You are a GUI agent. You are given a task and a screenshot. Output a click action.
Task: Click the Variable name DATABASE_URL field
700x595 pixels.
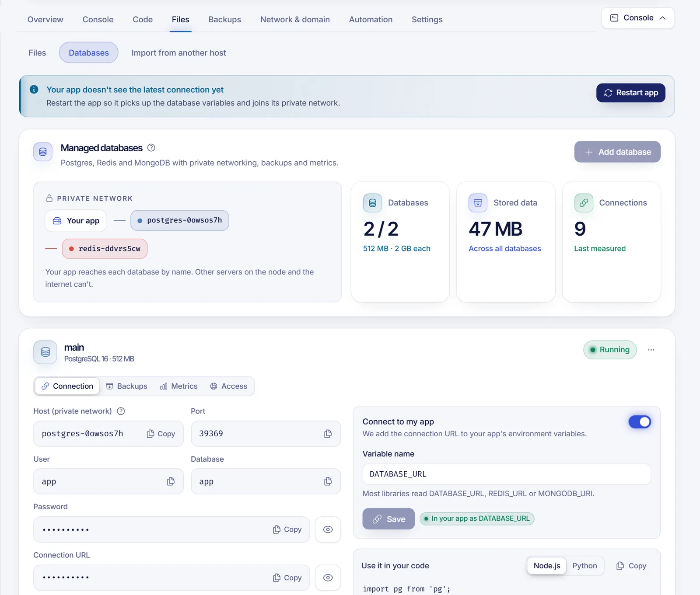point(507,474)
